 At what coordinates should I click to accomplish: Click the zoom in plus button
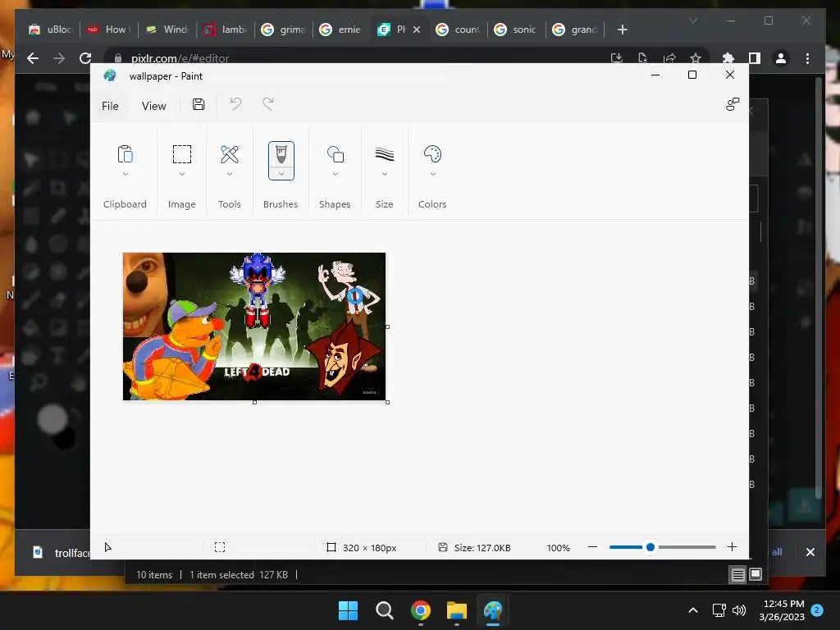[732, 547]
